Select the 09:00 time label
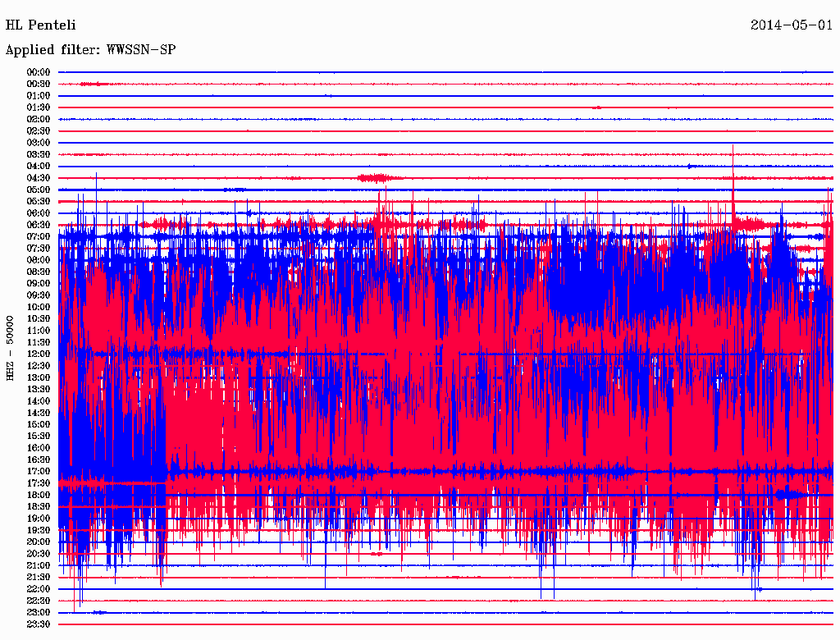 (x=39, y=284)
